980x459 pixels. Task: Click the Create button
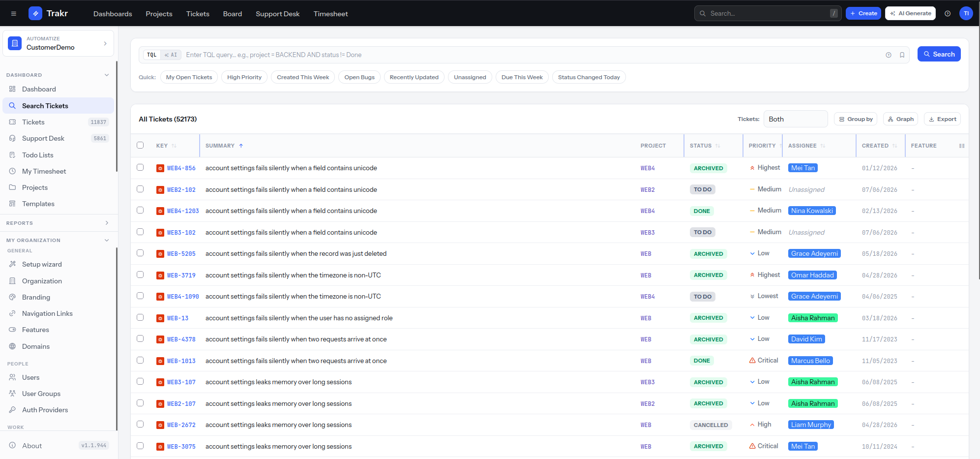tap(863, 13)
